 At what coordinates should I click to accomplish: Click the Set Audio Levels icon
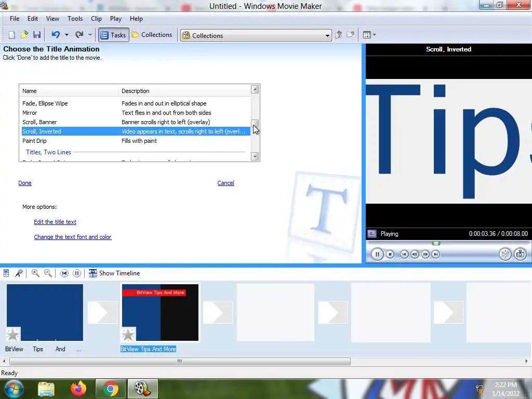(6, 273)
